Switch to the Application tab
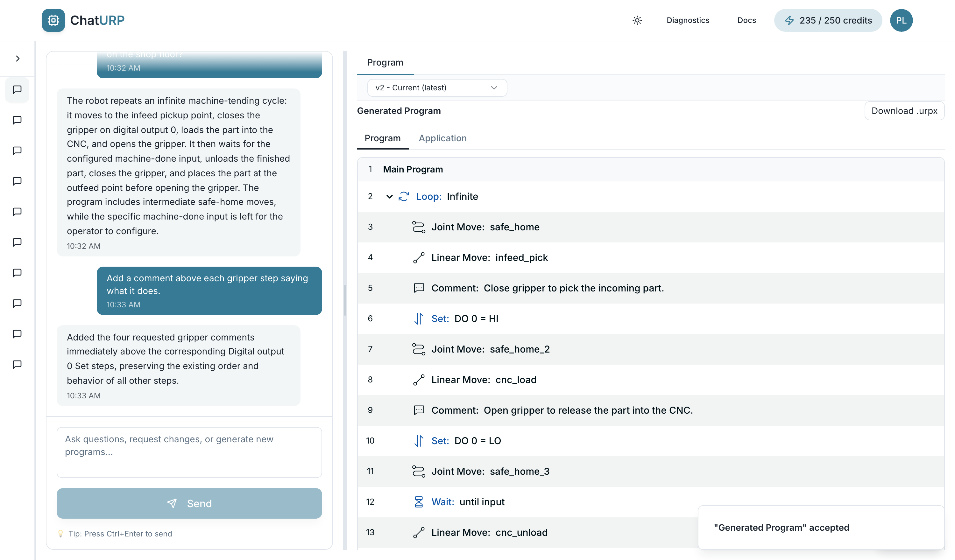955x560 pixels. pyautogui.click(x=442, y=138)
